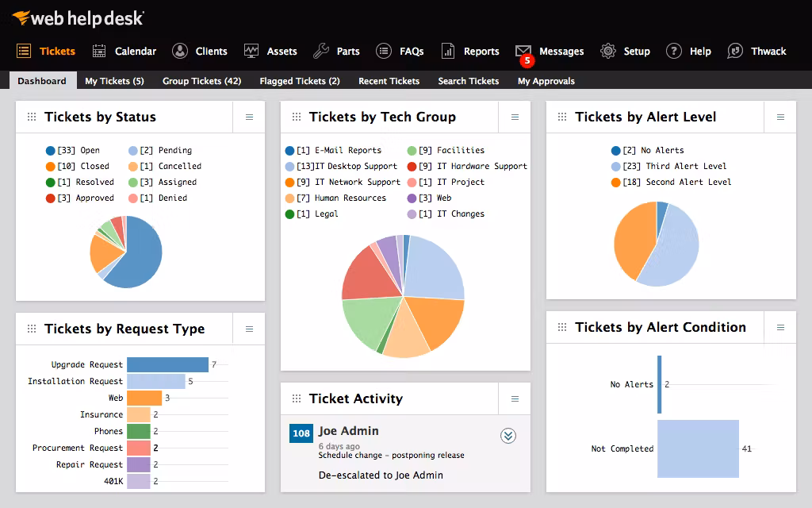Open the Tickets by Status widget menu

249,117
